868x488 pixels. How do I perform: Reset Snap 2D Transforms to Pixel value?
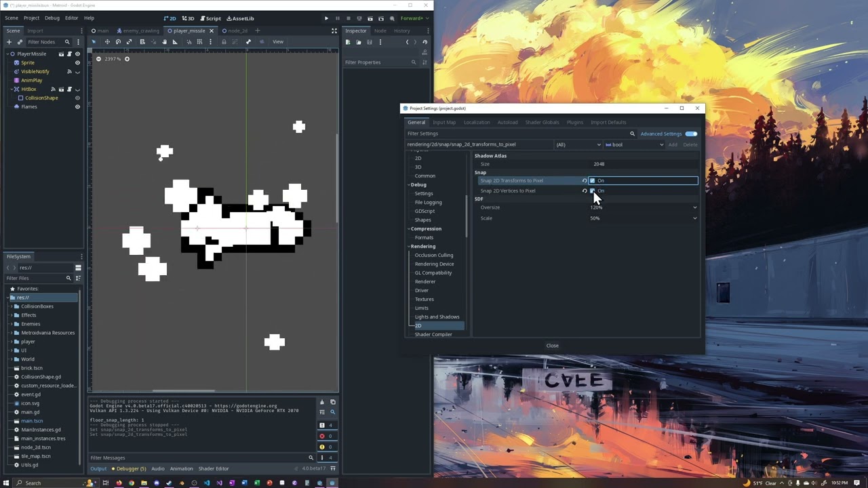pyautogui.click(x=585, y=181)
